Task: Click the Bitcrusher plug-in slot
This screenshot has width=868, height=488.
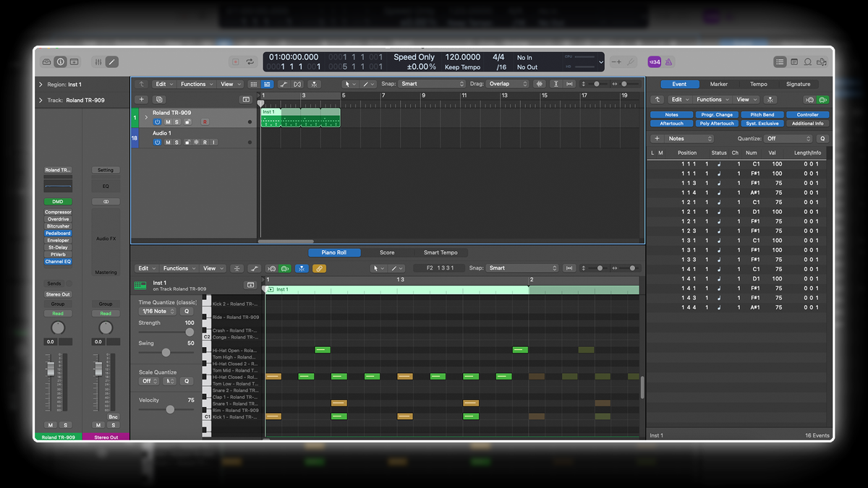Action: 58,226
